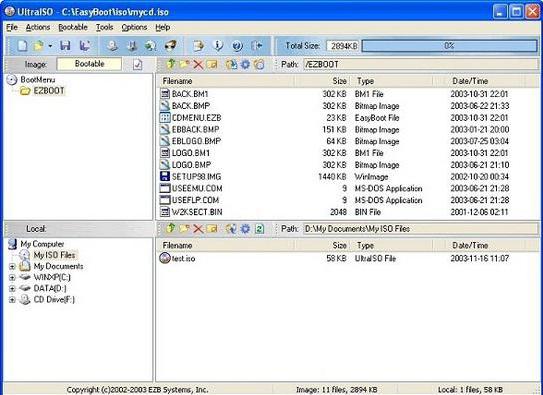Click the Properties document toolbar icon

tap(198, 46)
